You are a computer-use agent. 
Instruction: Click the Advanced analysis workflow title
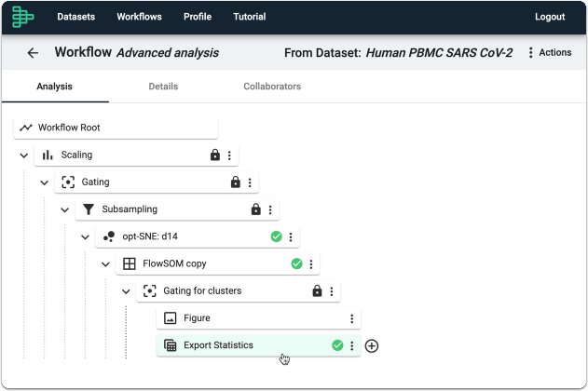(168, 53)
